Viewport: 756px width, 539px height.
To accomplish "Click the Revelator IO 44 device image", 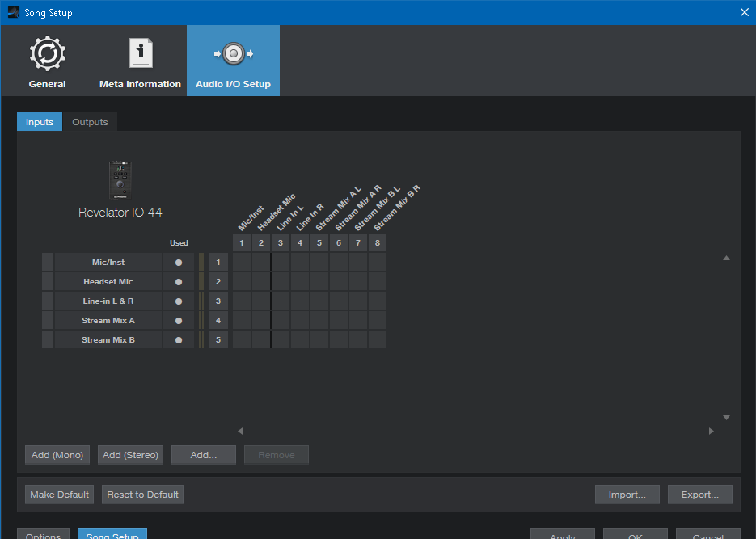I will click(x=120, y=180).
